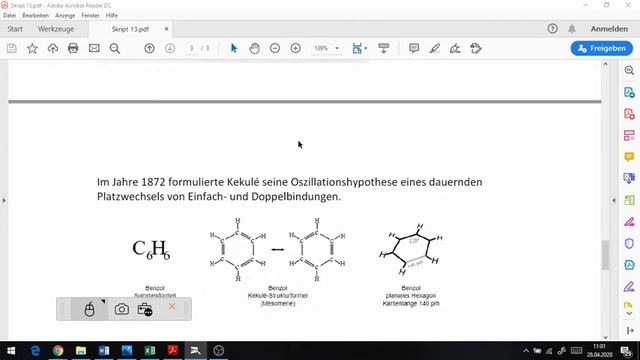
Task: Click the vertical scrollbar thumb
Action: point(605,255)
